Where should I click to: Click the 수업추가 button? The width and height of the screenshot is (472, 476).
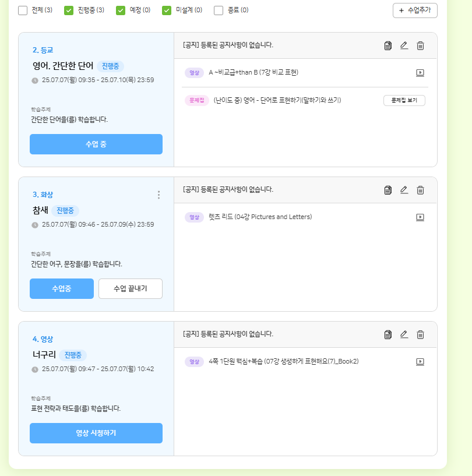(415, 10)
